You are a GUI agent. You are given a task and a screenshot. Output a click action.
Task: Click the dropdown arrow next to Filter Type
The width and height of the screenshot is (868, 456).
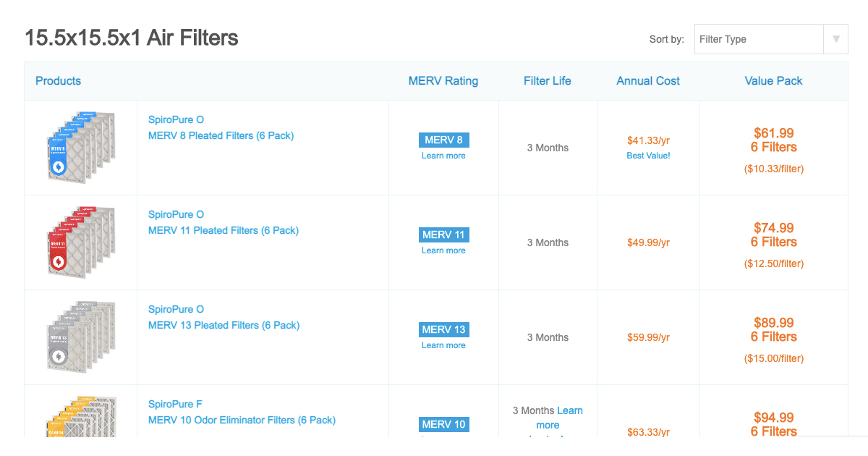point(835,39)
